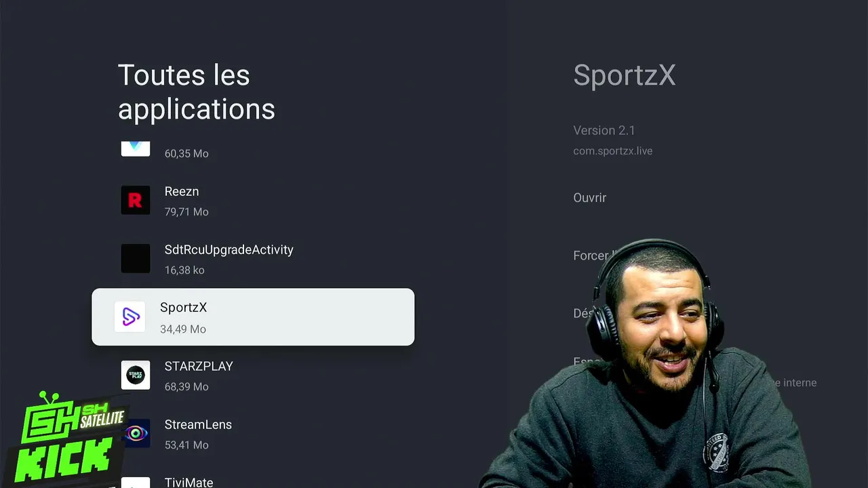
Task: Click the 79,71 Mo size text
Action: [x=186, y=212]
